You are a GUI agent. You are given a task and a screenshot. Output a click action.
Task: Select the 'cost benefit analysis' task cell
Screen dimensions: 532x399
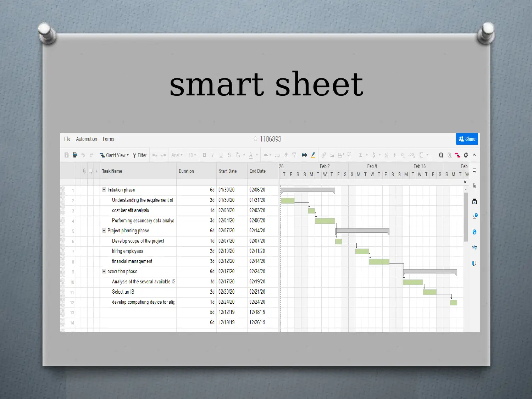[138, 210]
